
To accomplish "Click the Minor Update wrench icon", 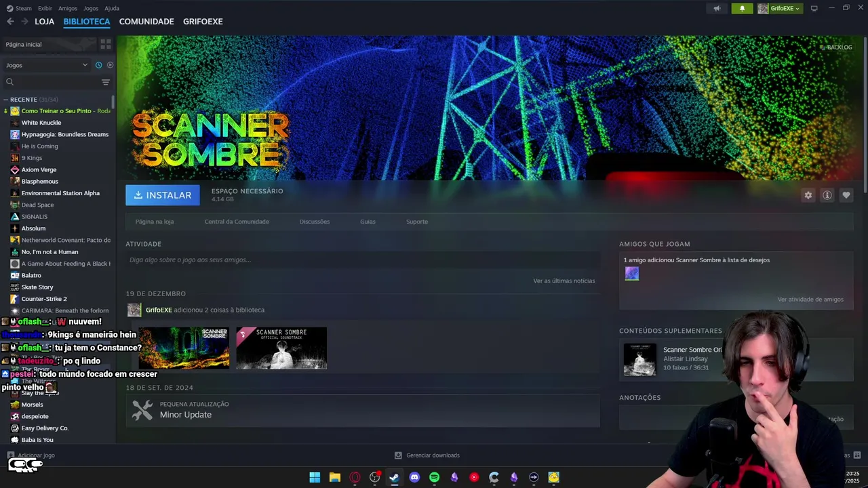I will (142, 410).
